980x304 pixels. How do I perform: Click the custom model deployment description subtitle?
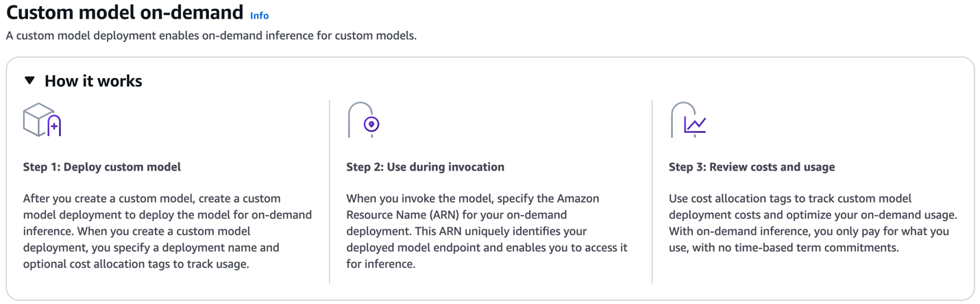pyautogui.click(x=211, y=36)
